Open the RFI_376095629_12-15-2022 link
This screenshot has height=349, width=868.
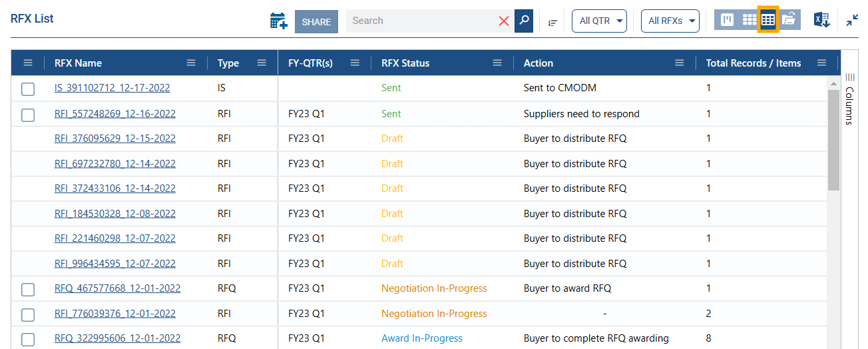pos(114,139)
